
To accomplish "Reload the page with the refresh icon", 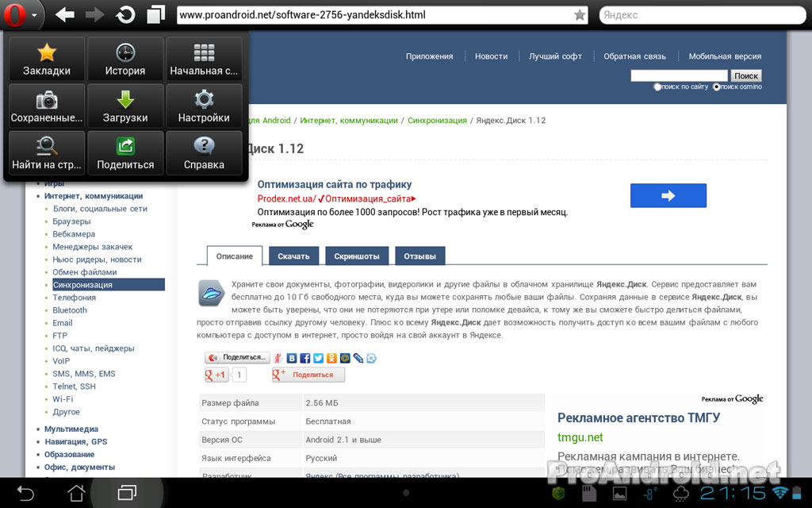I will (125, 14).
